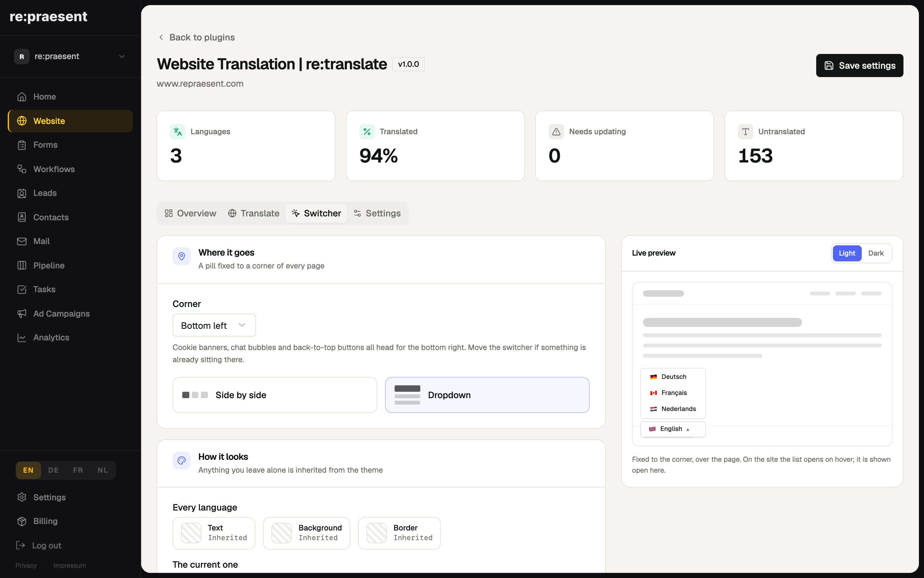
Task: Click the Log out link
Action: tap(38, 545)
